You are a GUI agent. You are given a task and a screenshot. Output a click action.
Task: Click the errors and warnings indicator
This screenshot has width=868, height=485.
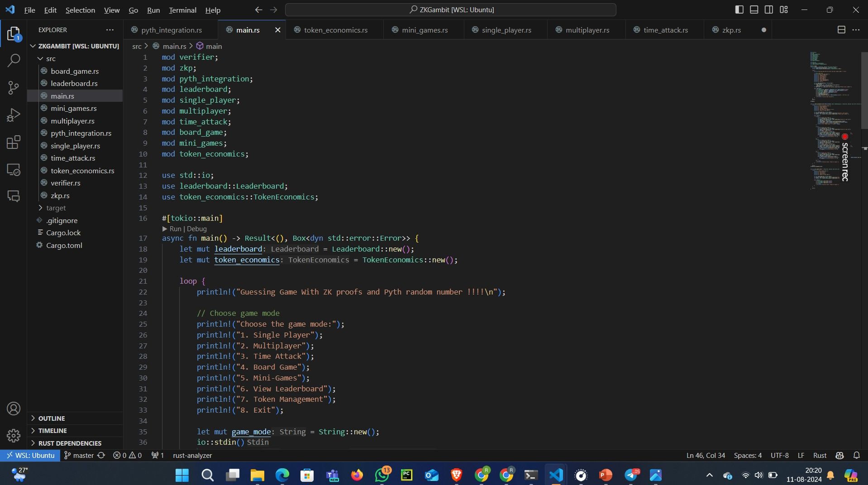[127, 456]
